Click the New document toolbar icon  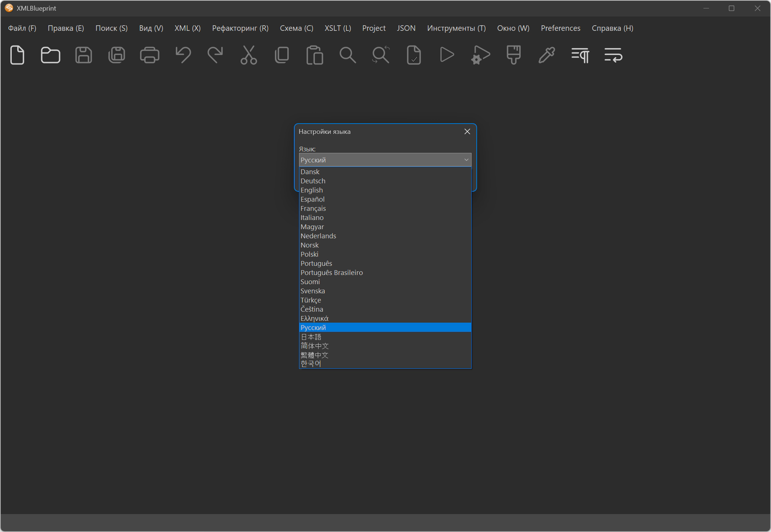[x=17, y=55]
